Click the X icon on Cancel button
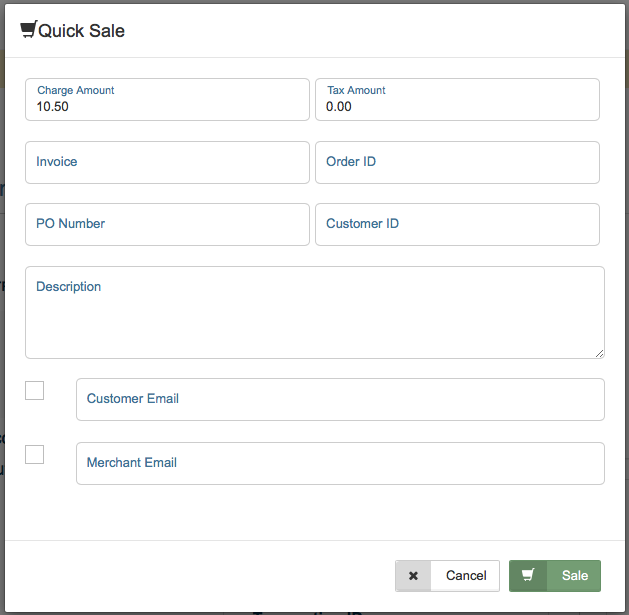Screen dimensions: 629x615 click(x=413, y=576)
